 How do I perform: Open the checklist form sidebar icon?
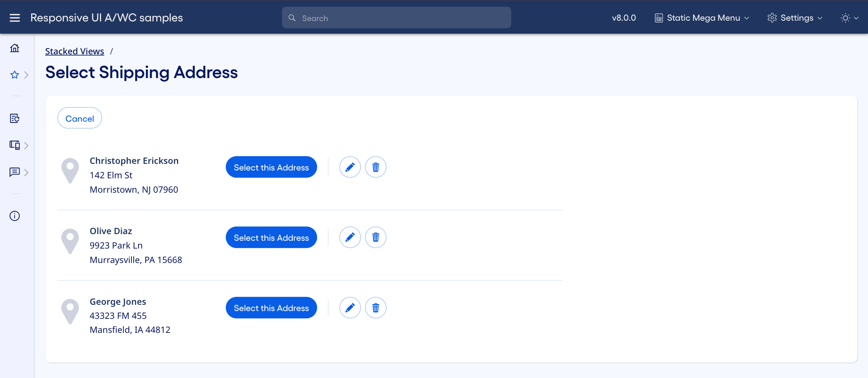tap(15, 118)
